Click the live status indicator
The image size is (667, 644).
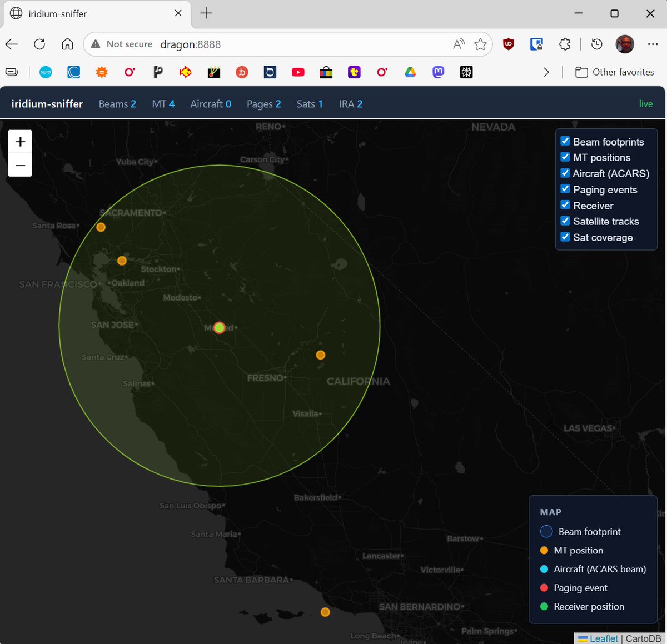pos(646,104)
